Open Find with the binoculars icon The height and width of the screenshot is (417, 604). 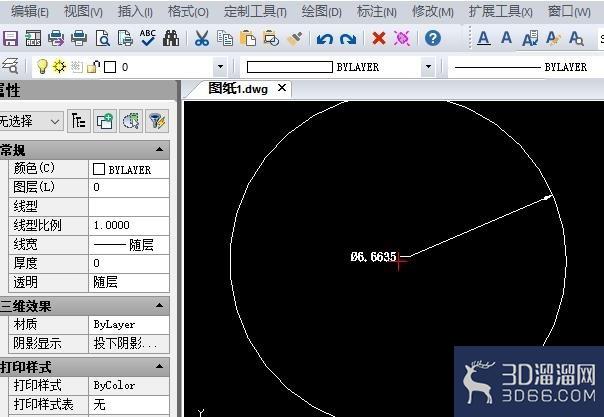[x=171, y=39]
